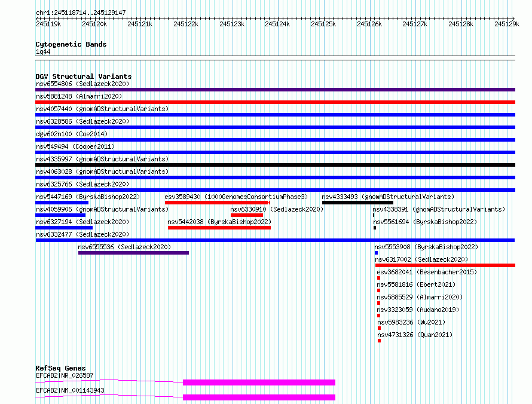Open the EFCAB2|NM_001143943 gene label
532x404 pixels.
click(x=70, y=390)
